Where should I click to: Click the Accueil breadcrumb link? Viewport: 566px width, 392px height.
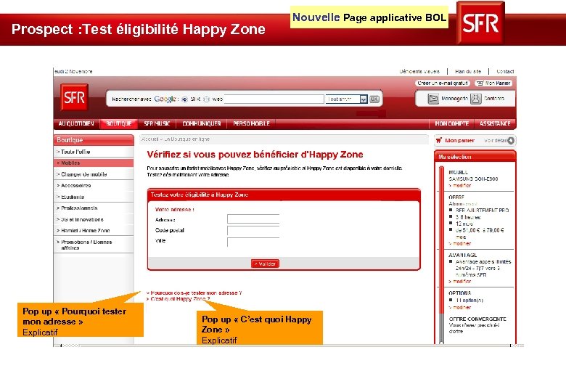[x=149, y=139]
